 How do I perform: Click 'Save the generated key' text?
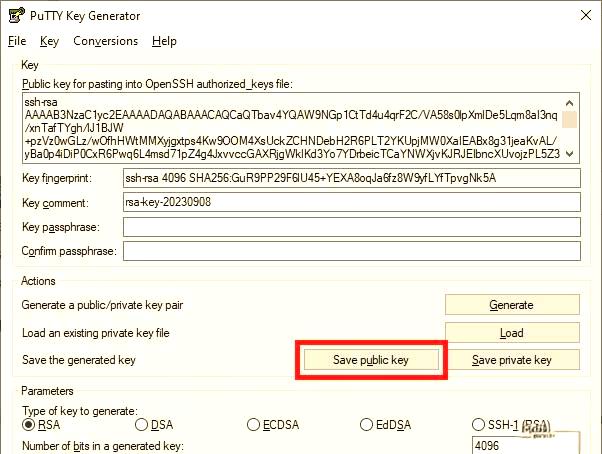tap(79, 360)
